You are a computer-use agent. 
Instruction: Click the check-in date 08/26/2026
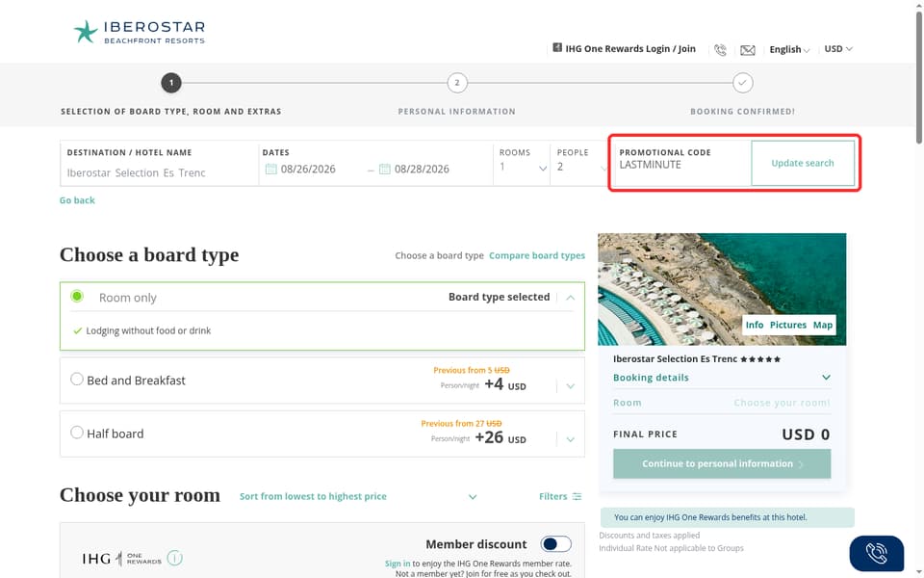pos(308,170)
